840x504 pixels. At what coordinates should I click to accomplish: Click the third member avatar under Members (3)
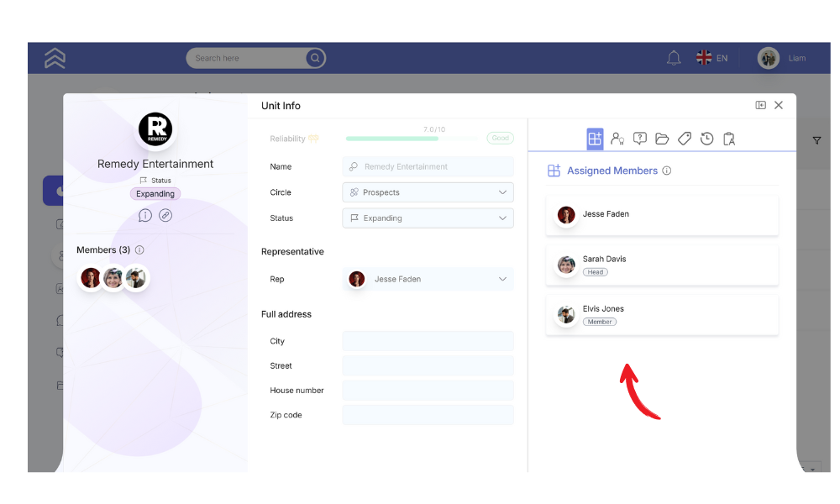tap(136, 278)
